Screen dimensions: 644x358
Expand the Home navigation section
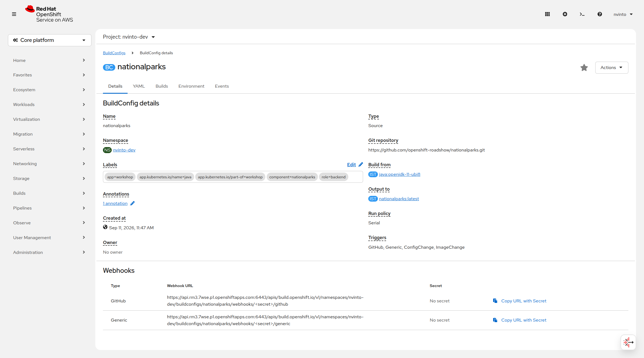coord(49,60)
